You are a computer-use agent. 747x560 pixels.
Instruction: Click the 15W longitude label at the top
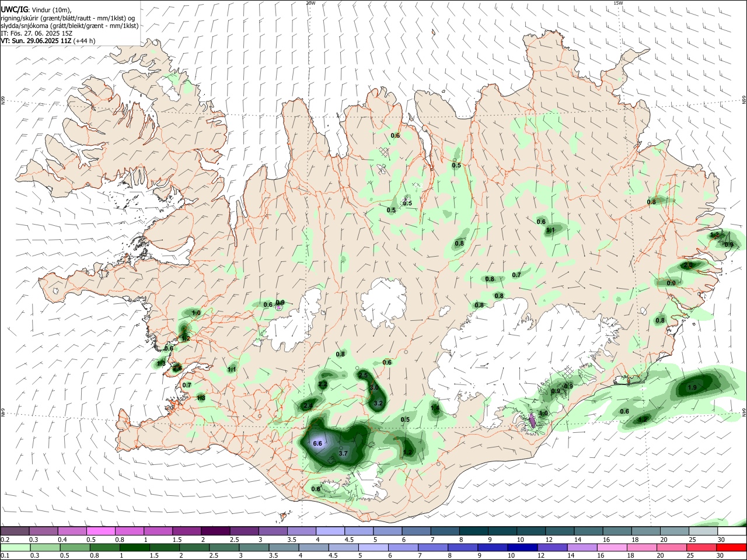click(x=618, y=3)
